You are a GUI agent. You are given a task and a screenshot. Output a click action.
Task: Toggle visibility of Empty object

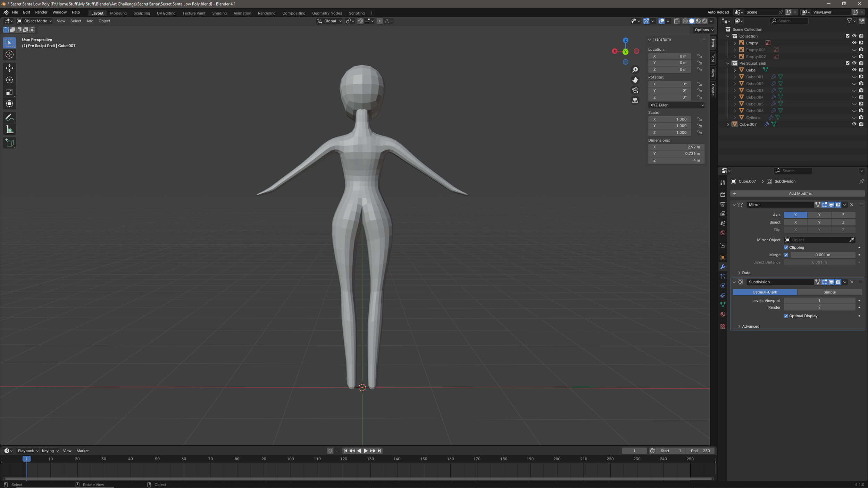(854, 43)
